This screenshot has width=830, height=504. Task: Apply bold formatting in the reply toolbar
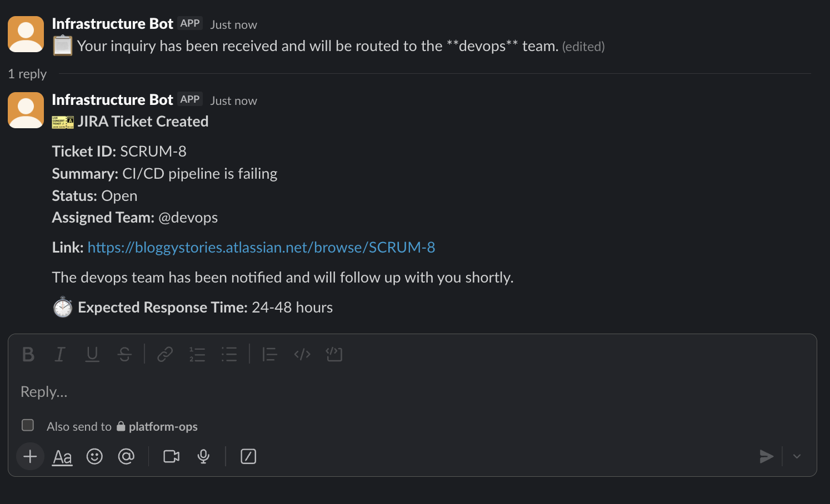click(28, 354)
